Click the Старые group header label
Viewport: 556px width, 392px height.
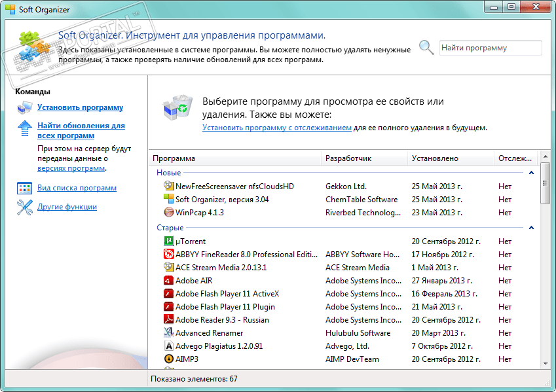(x=170, y=228)
